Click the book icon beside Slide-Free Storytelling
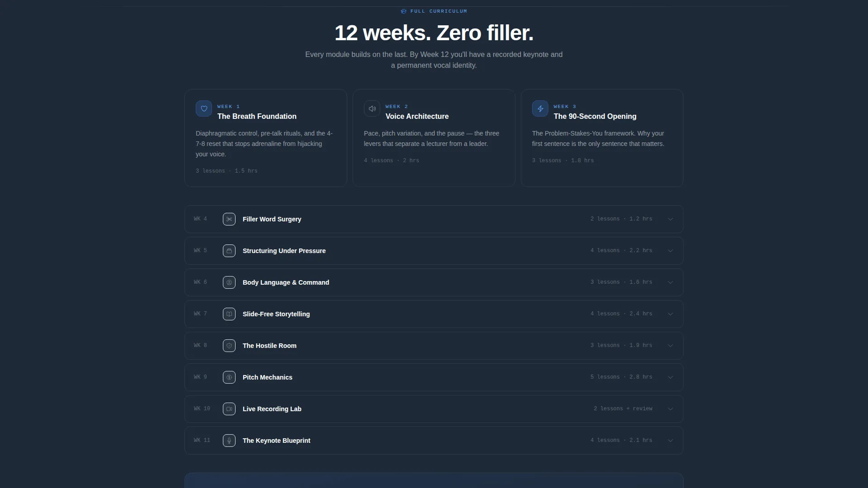 tap(229, 314)
